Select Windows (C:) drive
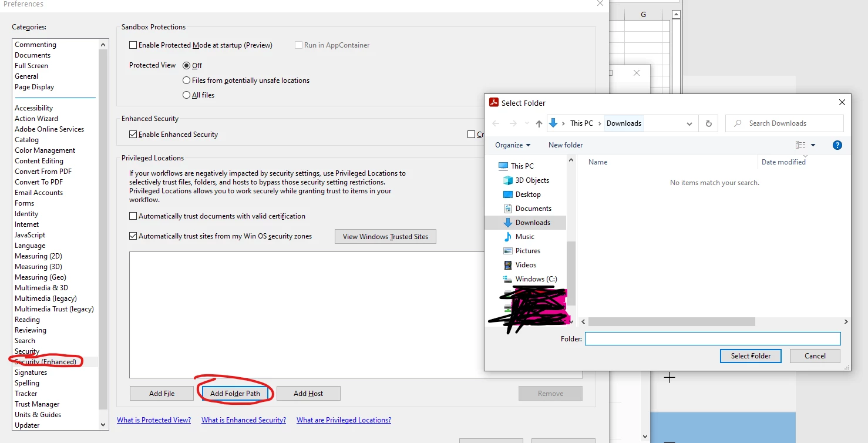This screenshot has width=868, height=443. click(536, 279)
